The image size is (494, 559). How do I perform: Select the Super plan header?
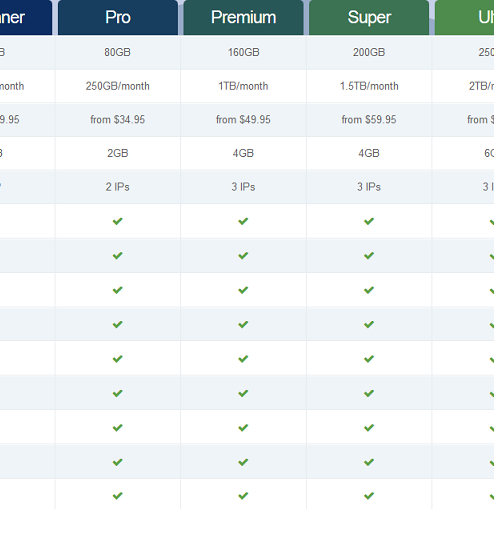click(369, 17)
